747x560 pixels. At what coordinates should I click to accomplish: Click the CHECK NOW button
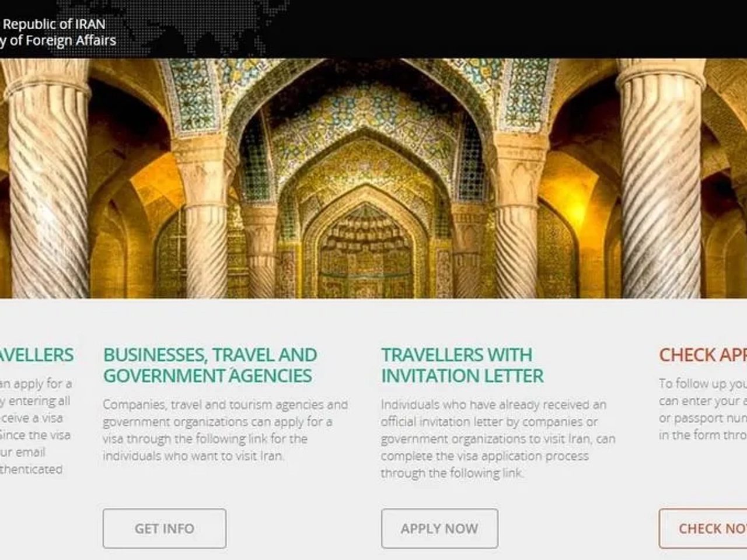(x=703, y=528)
